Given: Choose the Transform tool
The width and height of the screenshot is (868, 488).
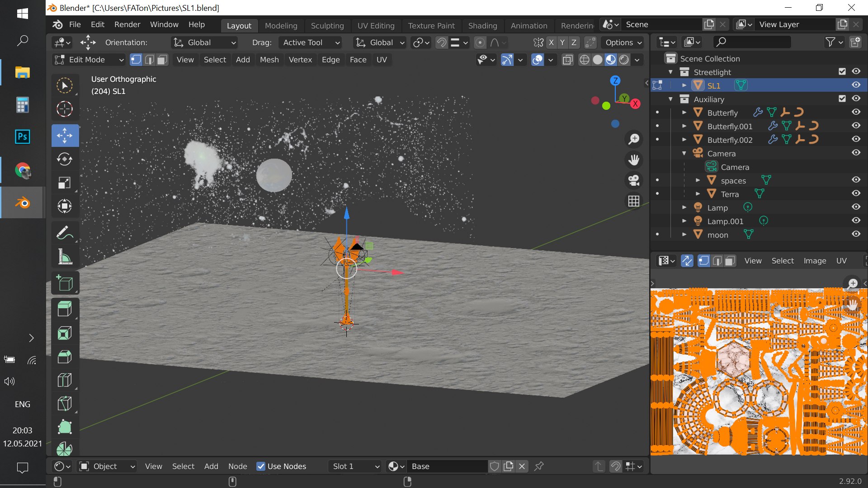Looking at the screenshot, I should [x=65, y=206].
